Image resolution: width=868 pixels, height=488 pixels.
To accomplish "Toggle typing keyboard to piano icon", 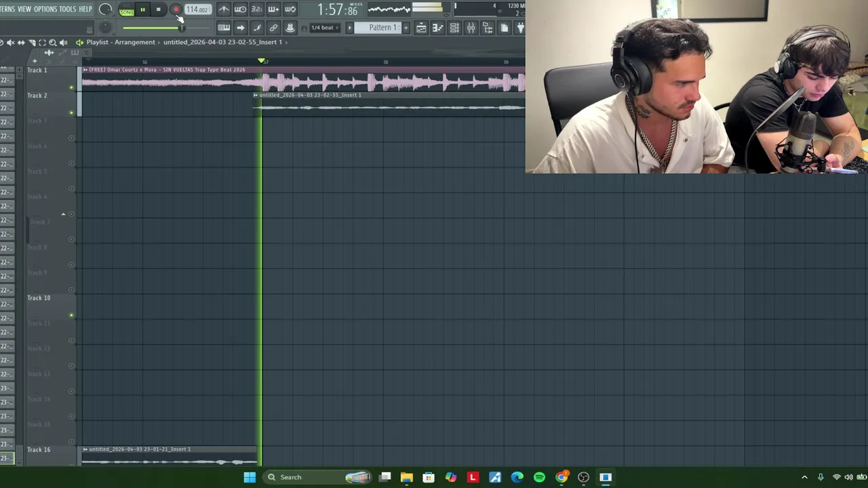I will click(224, 28).
